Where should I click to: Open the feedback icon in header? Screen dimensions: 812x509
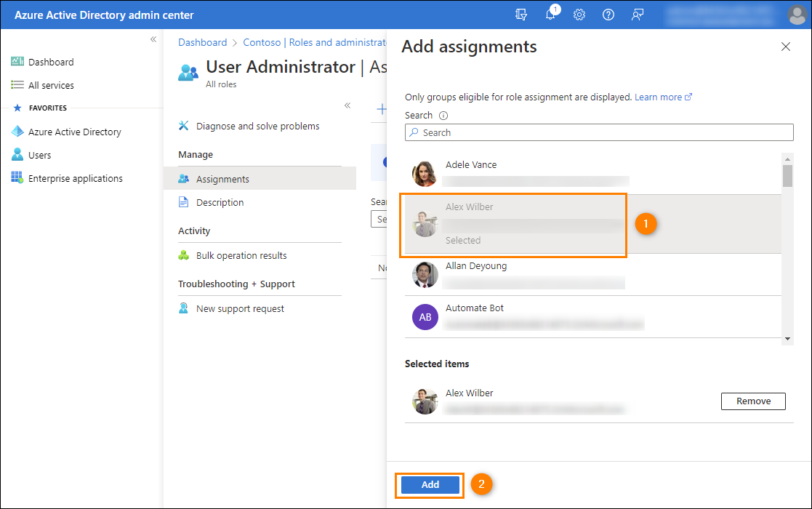click(x=638, y=15)
